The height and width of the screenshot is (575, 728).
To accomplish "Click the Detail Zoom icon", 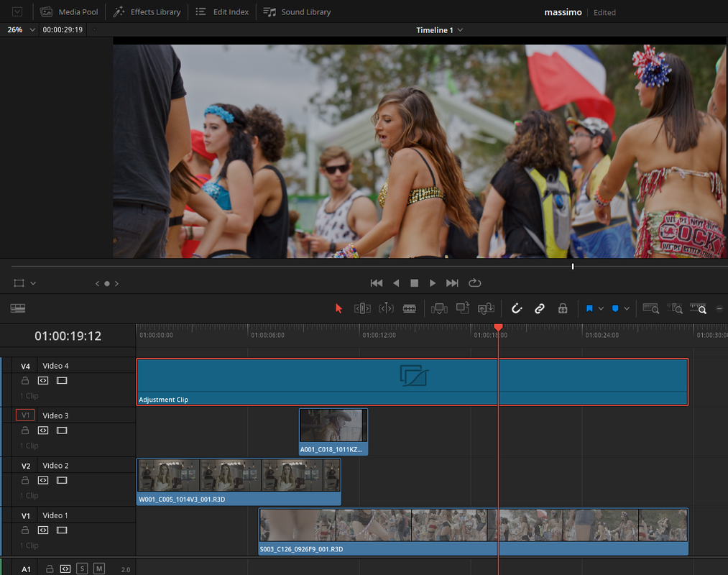I will point(675,308).
